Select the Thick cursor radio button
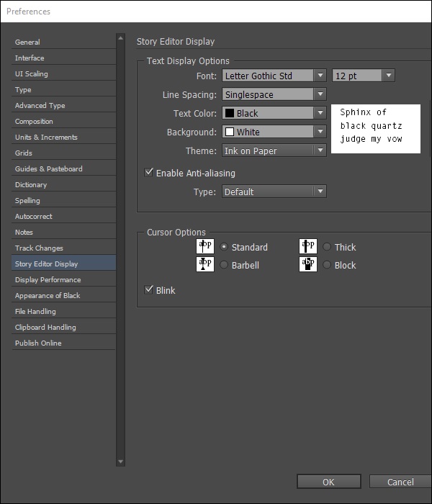 pyautogui.click(x=327, y=247)
